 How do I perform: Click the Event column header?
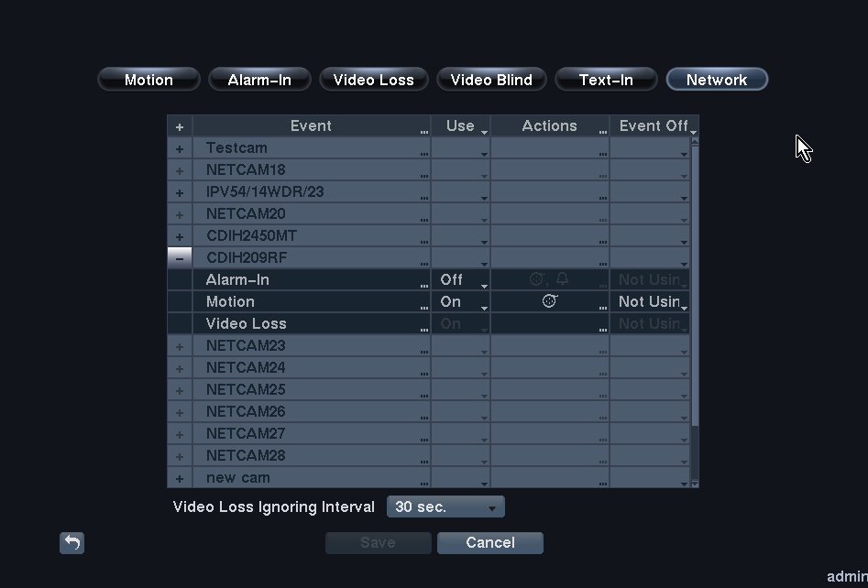(x=311, y=126)
